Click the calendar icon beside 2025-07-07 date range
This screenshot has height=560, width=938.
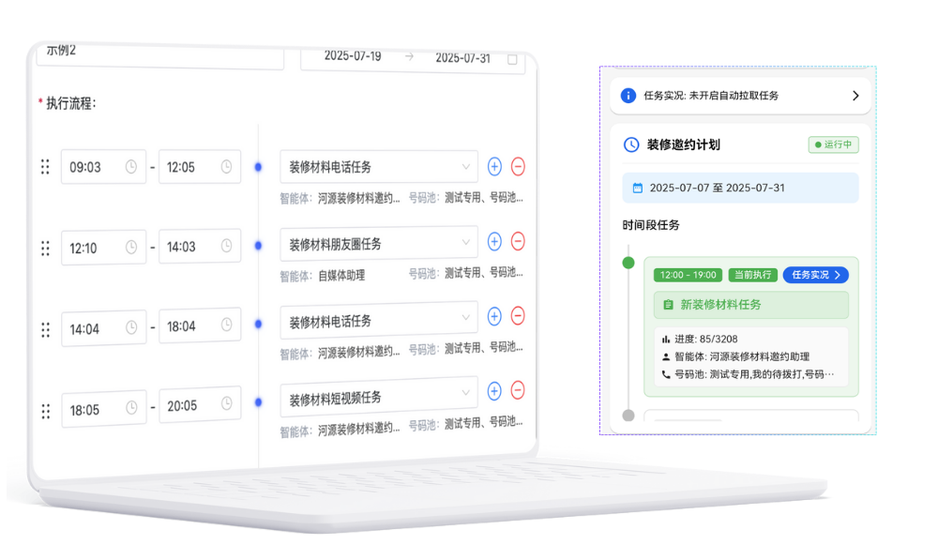point(638,188)
